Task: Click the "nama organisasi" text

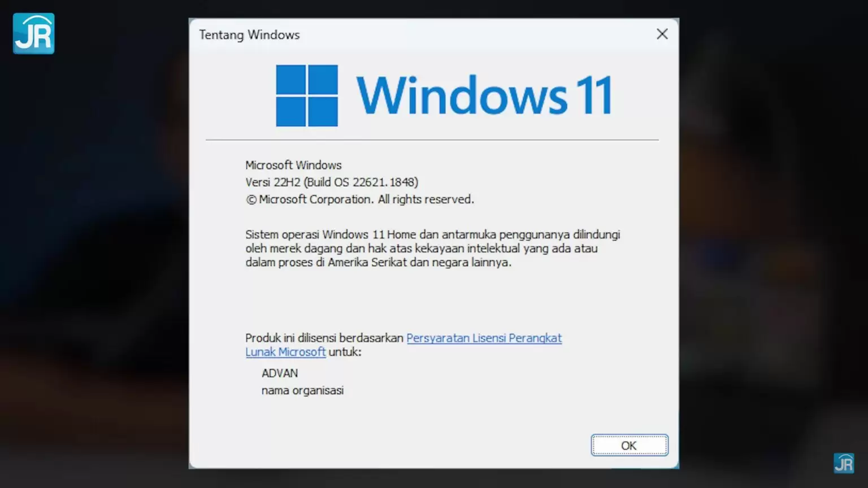Action: (x=302, y=390)
